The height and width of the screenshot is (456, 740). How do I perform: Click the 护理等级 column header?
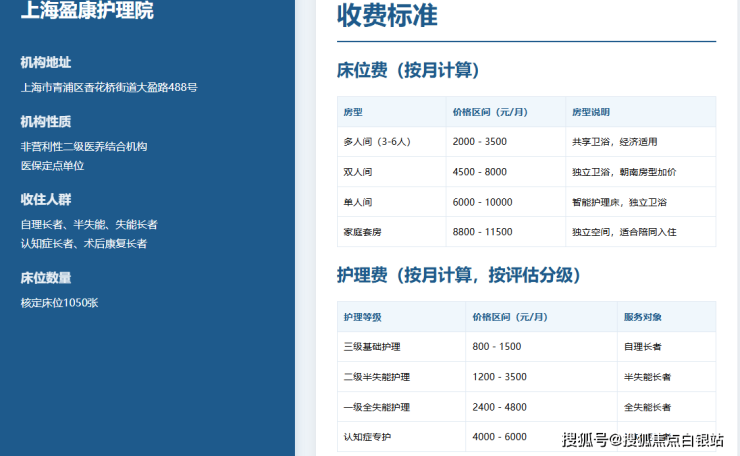[x=362, y=317]
